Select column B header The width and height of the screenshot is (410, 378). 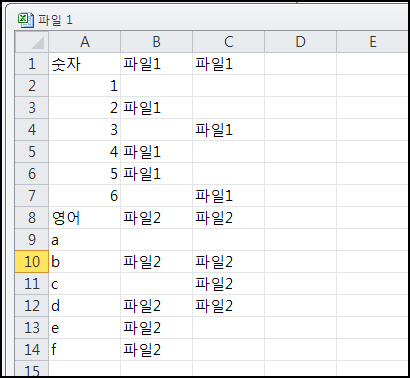click(x=156, y=42)
